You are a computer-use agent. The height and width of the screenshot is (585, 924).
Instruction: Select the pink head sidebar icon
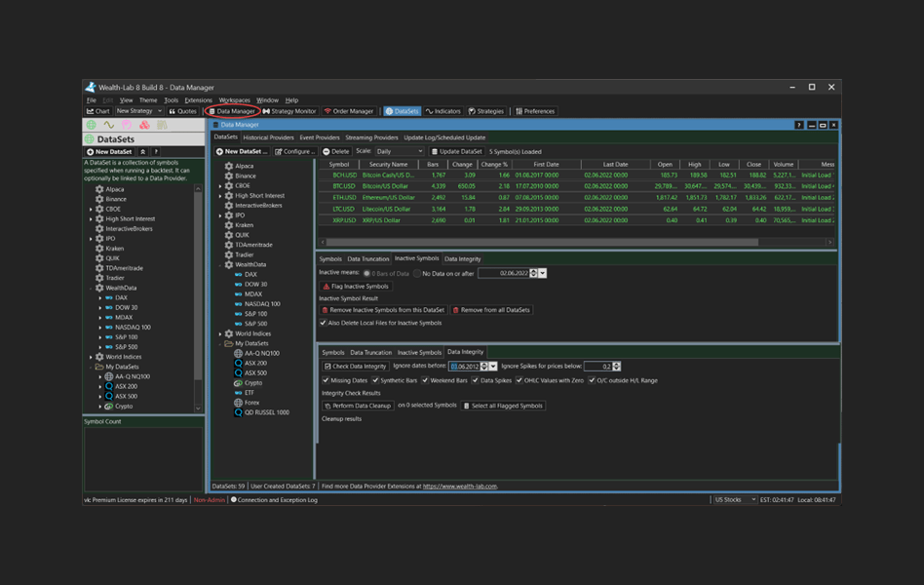click(127, 125)
